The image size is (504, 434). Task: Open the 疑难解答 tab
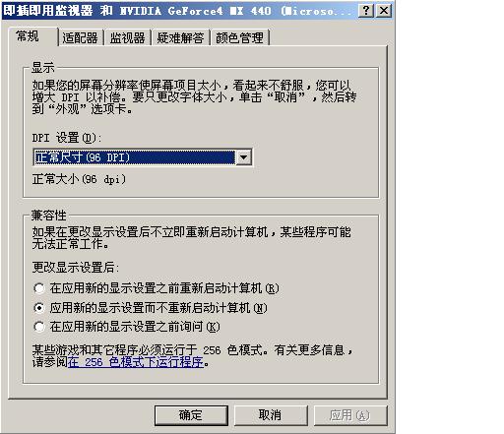(180, 38)
